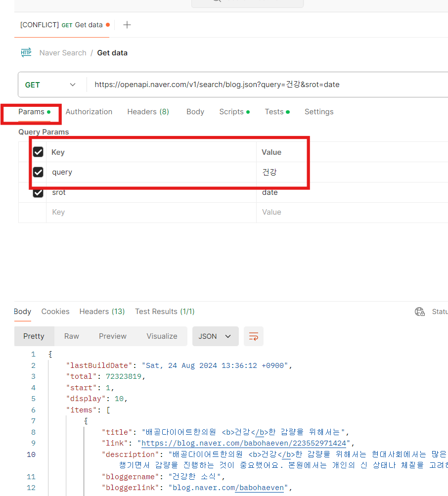Open the JSON response format dropdown
Viewport: 448px width, 496px height.
point(215,336)
